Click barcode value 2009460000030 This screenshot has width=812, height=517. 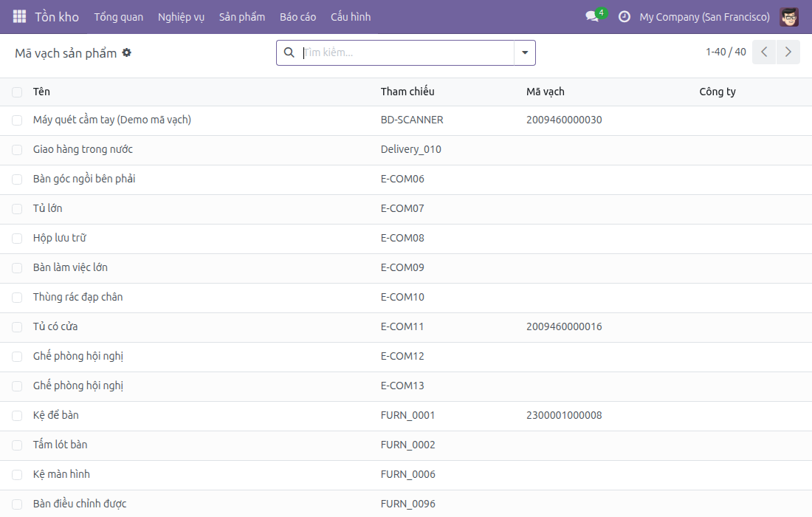pos(564,120)
